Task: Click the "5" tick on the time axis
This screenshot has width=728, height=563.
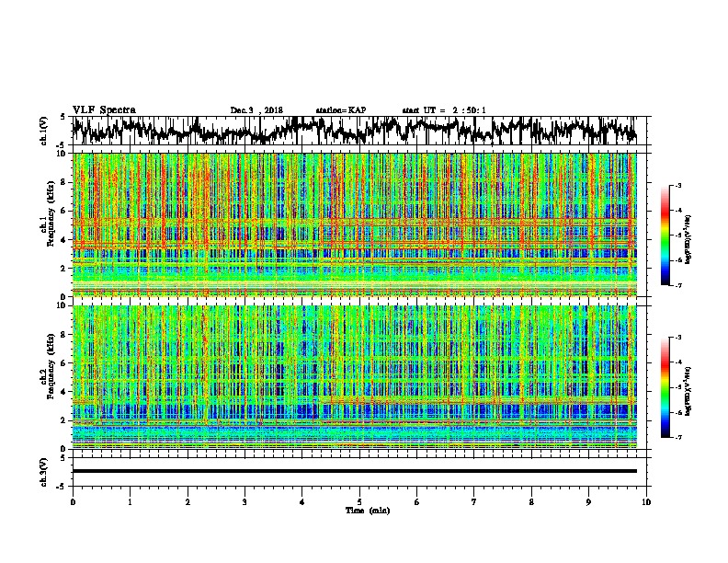Action: [x=359, y=502]
